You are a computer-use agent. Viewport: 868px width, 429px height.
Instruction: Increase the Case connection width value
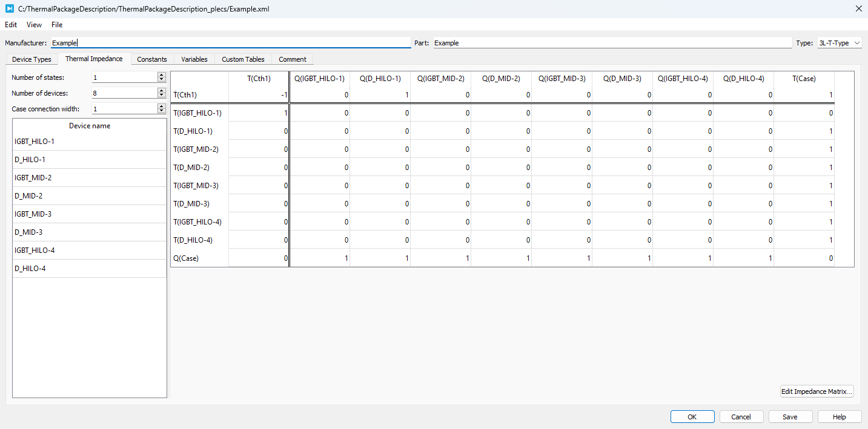pyautogui.click(x=161, y=106)
